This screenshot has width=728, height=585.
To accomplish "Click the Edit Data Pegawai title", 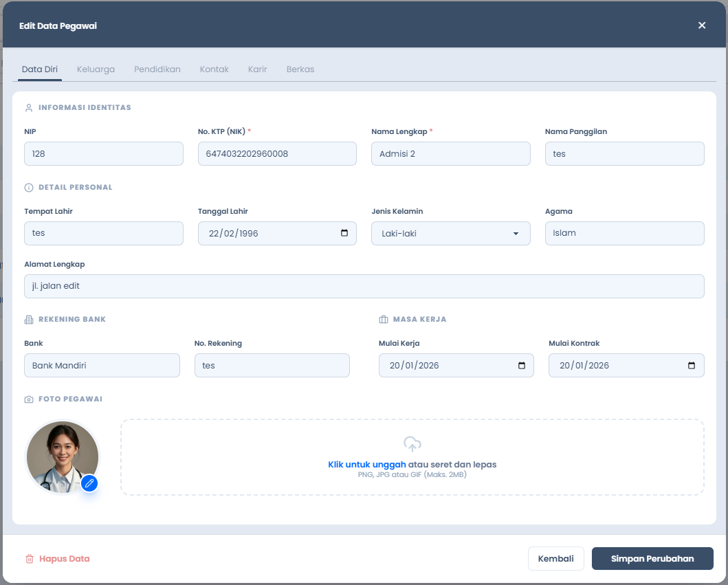I will [x=58, y=26].
